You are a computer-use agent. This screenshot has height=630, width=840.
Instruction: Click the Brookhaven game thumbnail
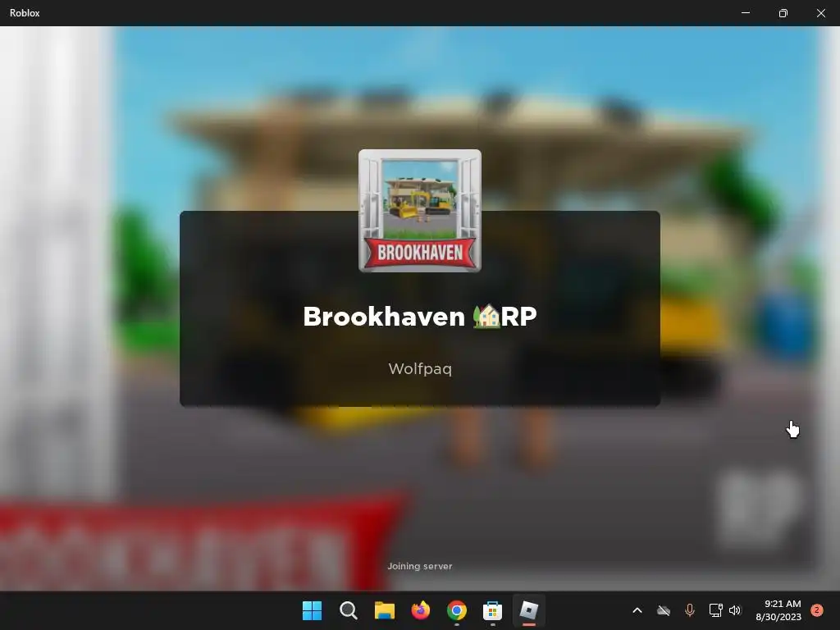point(420,211)
